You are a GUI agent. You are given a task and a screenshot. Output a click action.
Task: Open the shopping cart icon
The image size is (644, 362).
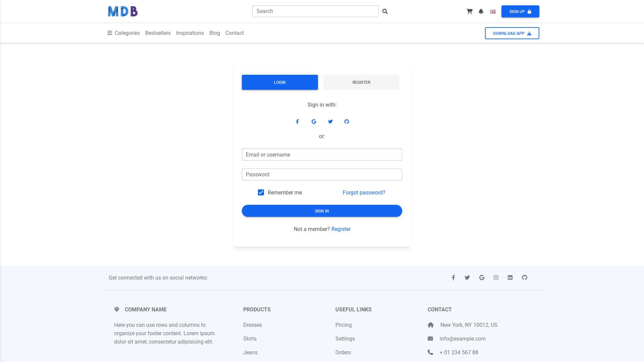click(x=469, y=11)
